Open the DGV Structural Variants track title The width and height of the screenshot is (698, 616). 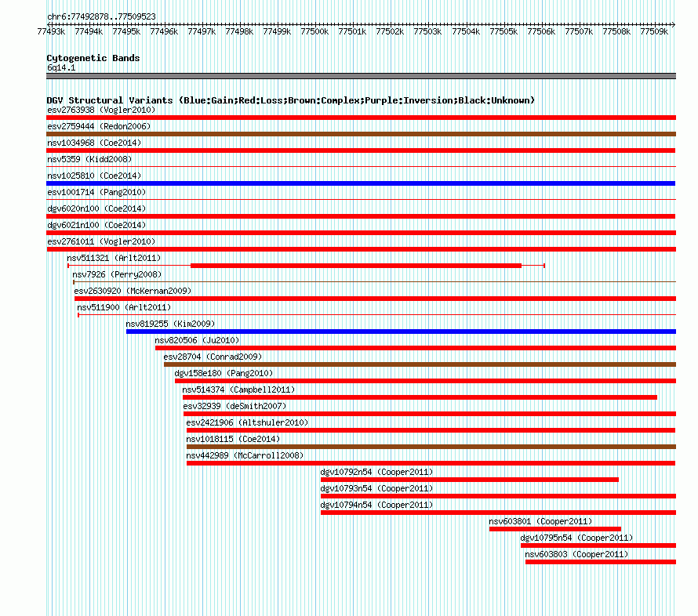click(x=291, y=100)
